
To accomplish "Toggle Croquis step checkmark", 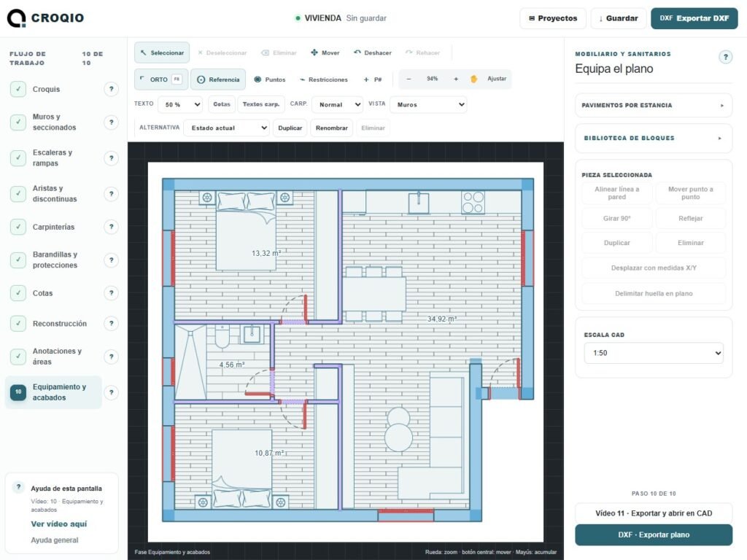I will (x=18, y=89).
